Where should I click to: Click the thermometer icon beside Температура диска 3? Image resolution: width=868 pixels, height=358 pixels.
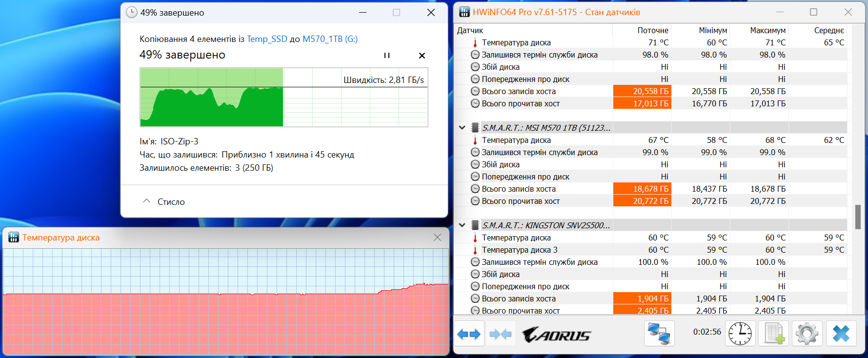point(475,250)
